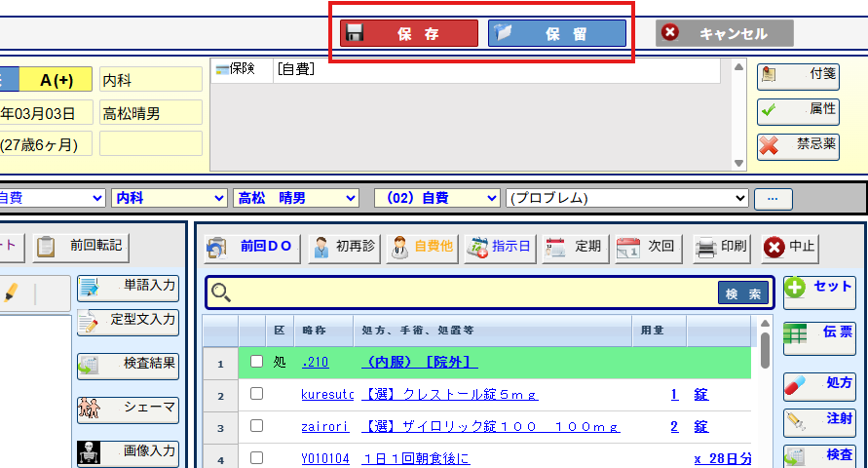Tick the checkbox in row 1

pos(257,362)
